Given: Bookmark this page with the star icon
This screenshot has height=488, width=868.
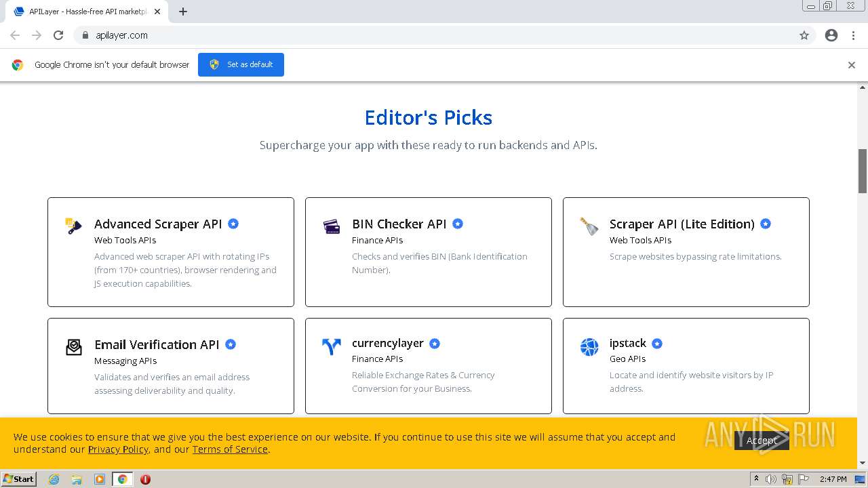Looking at the screenshot, I should (804, 35).
